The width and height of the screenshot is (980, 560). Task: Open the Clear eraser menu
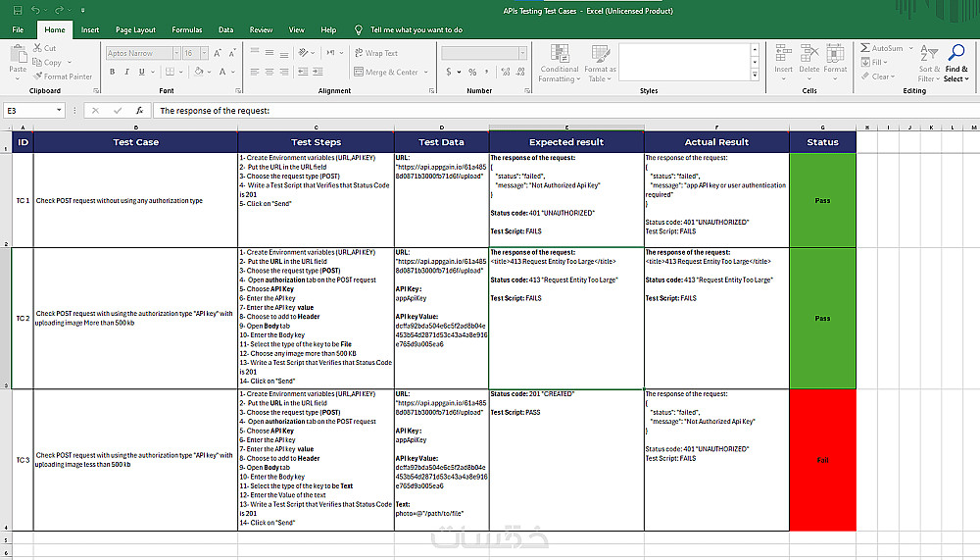coord(878,76)
